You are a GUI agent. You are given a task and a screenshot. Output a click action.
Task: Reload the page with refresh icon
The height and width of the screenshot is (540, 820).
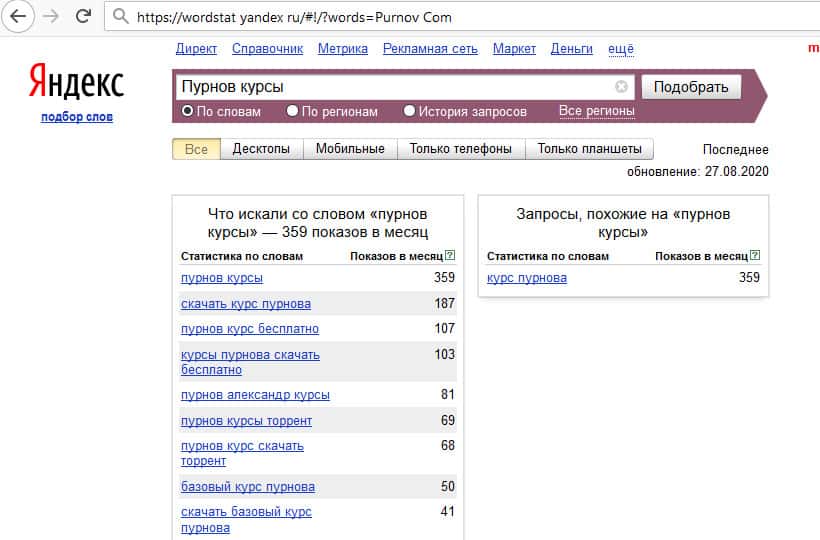click(83, 16)
